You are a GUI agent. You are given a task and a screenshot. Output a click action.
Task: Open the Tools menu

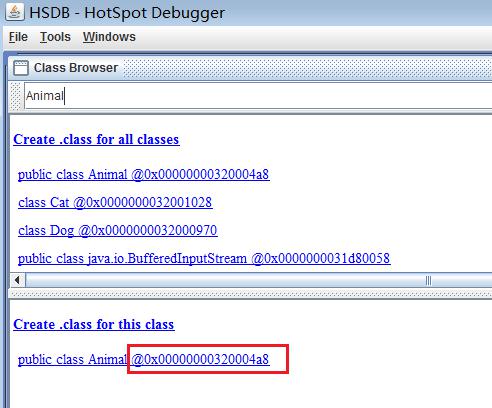click(x=55, y=37)
